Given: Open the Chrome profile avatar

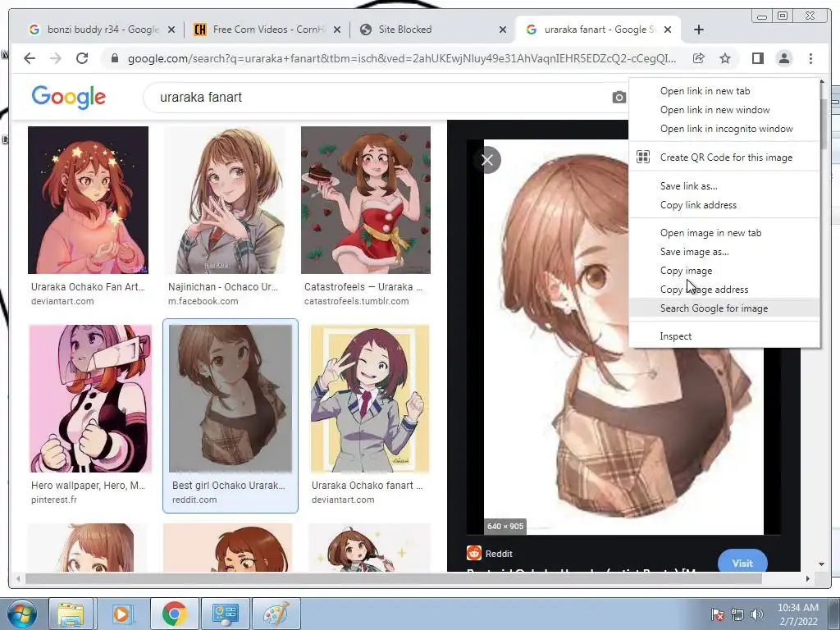Looking at the screenshot, I should click(x=783, y=58).
